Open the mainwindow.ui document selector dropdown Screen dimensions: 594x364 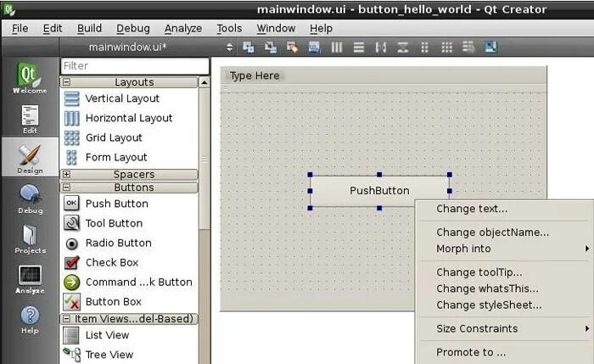229,48
